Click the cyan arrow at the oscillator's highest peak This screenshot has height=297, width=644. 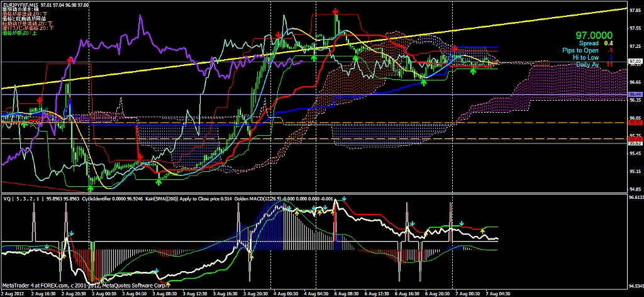[345, 199]
